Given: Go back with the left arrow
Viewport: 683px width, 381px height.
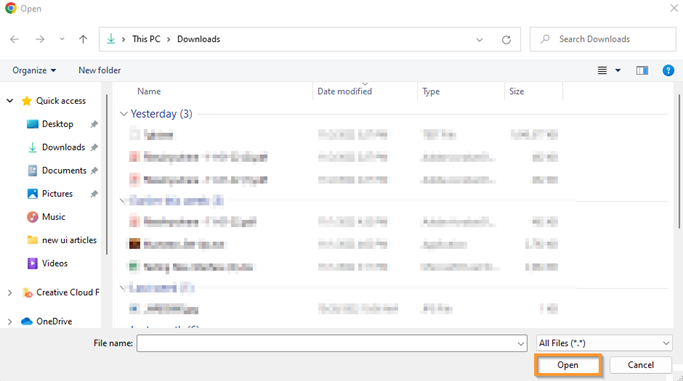Looking at the screenshot, I should [14, 39].
